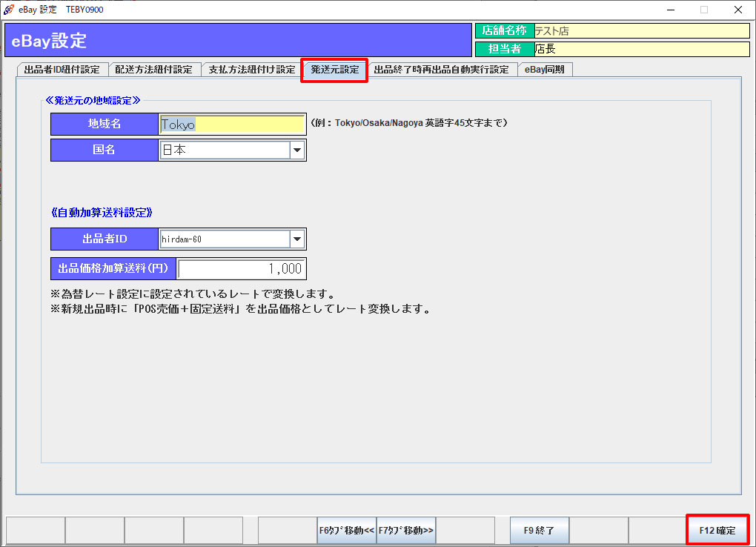
Task: Click the 地域名 field containing Tokyo
Action: 231,125
